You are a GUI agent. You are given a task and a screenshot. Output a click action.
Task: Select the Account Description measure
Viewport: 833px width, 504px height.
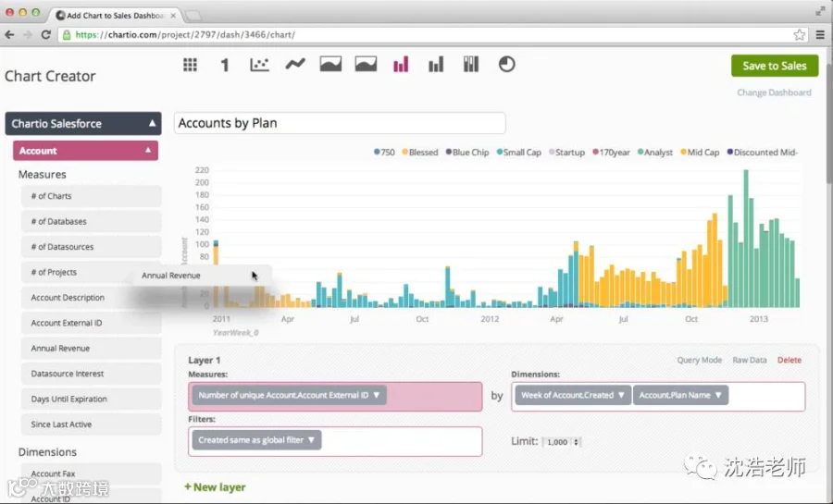(91, 298)
